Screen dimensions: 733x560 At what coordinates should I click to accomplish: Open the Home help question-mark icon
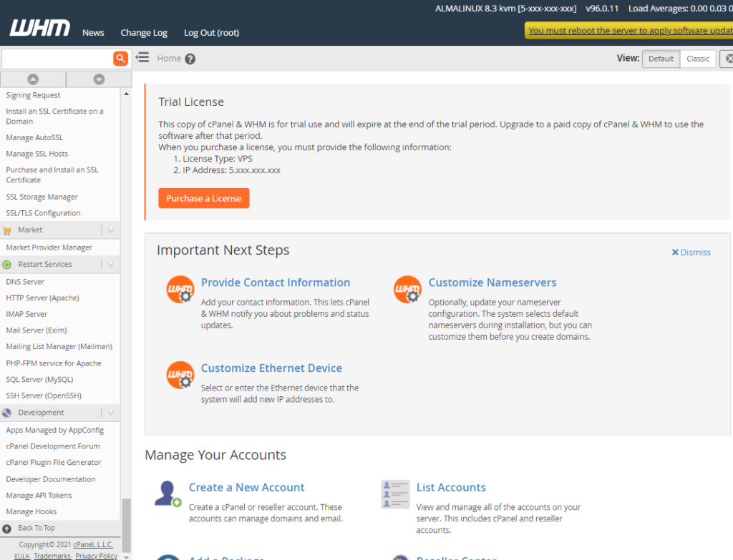pyautogui.click(x=190, y=59)
